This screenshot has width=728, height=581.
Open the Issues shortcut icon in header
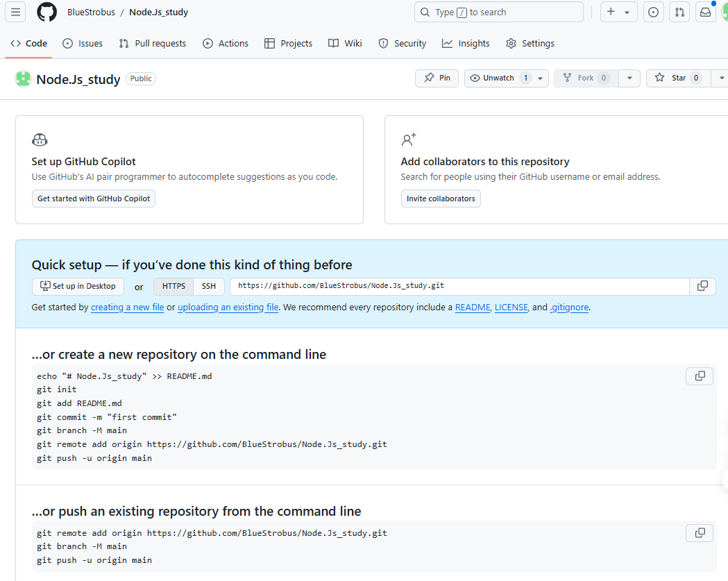pyautogui.click(x=653, y=12)
